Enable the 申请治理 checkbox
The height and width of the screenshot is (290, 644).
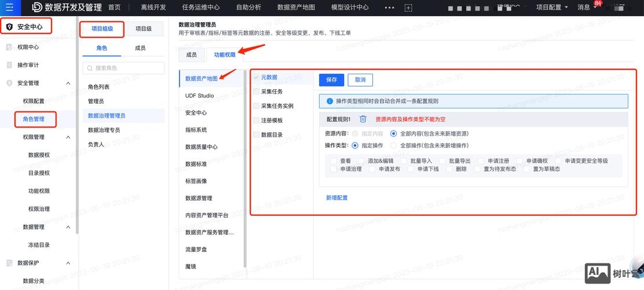point(334,169)
